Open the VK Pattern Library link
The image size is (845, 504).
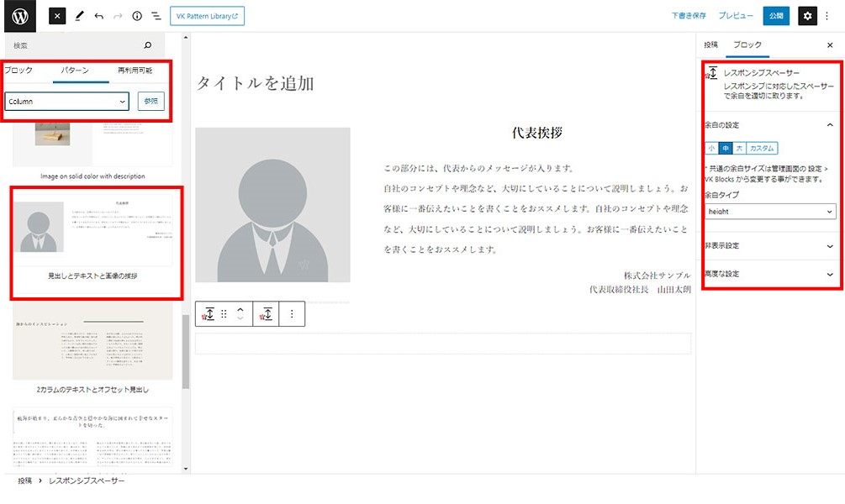click(x=207, y=16)
